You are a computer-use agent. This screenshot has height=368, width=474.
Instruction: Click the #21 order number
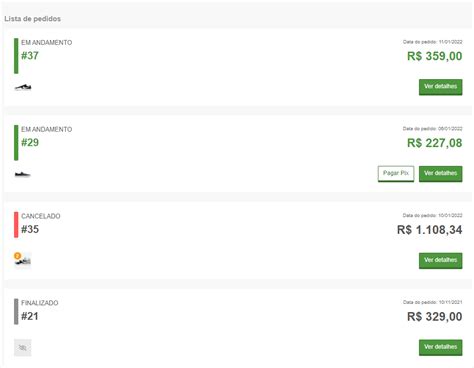[x=30, y=316]
